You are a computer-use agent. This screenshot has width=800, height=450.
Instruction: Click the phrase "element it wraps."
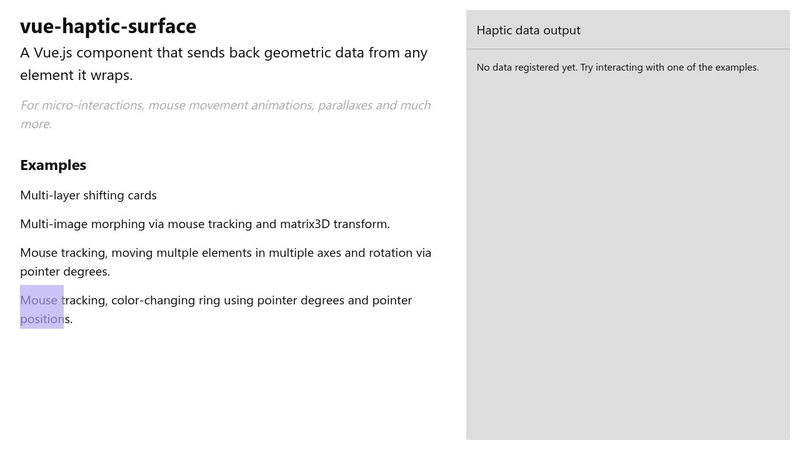point(76,75)
